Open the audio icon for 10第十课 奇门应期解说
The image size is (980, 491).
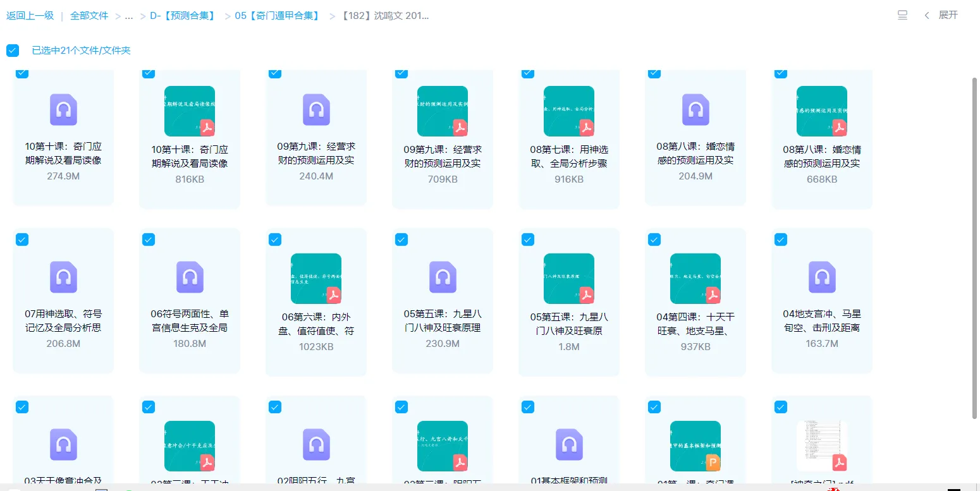point(63,110)
